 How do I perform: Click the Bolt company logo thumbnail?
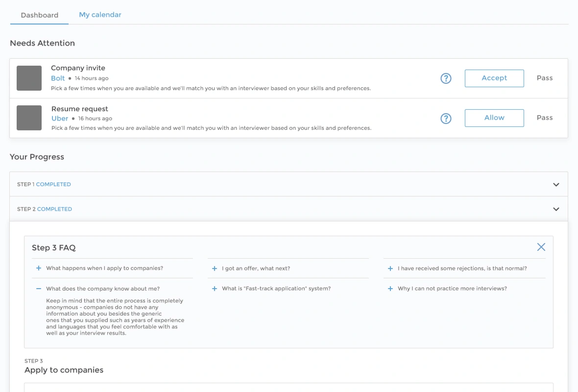pos(29,78)
